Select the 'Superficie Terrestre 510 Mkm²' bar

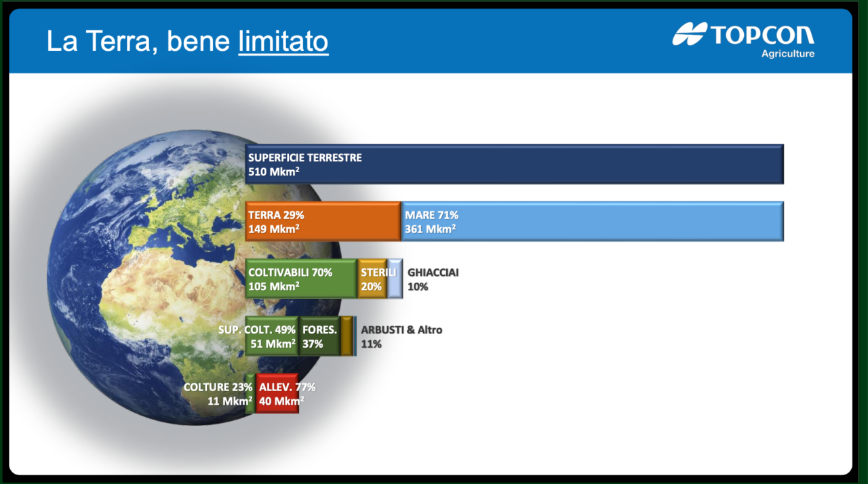coord(515,163)
